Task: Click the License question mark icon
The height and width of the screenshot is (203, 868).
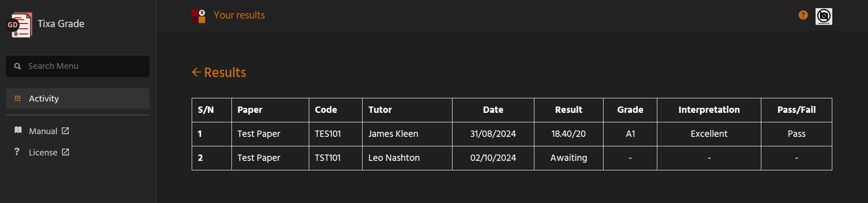Action: (17, 151)
